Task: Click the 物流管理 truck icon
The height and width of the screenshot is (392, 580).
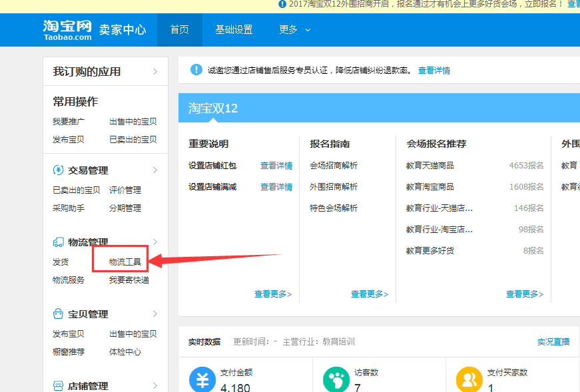Action: coord(58,242)
